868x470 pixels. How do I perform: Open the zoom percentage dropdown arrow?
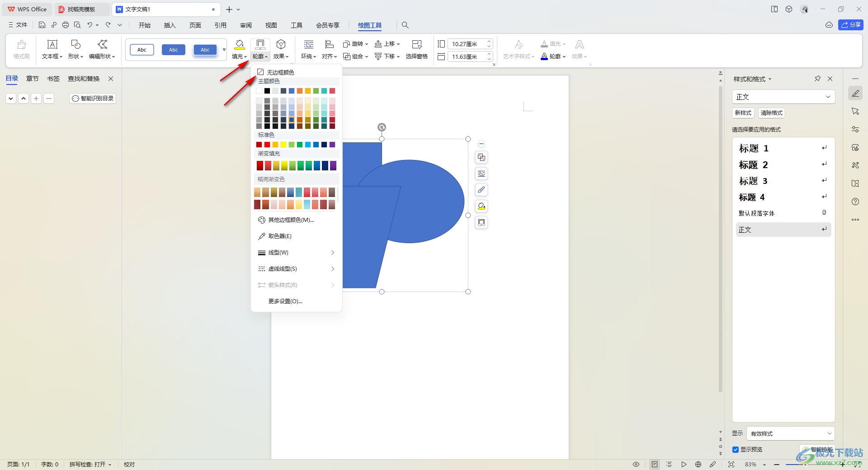point(764,465)
